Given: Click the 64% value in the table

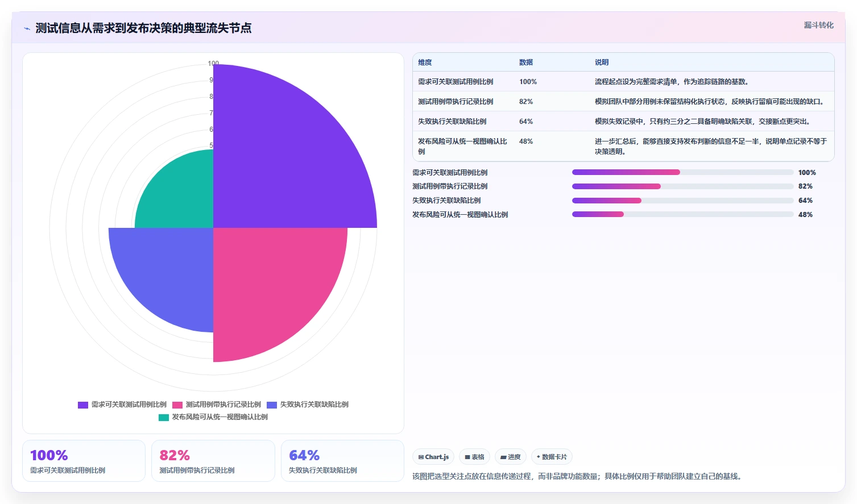Looking at the screenshot, I should (526, 122).
